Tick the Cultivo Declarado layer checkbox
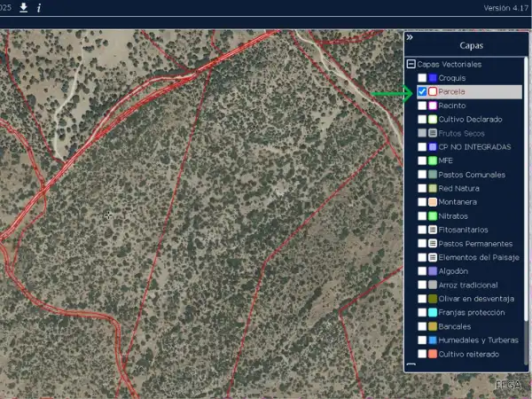 422,119
